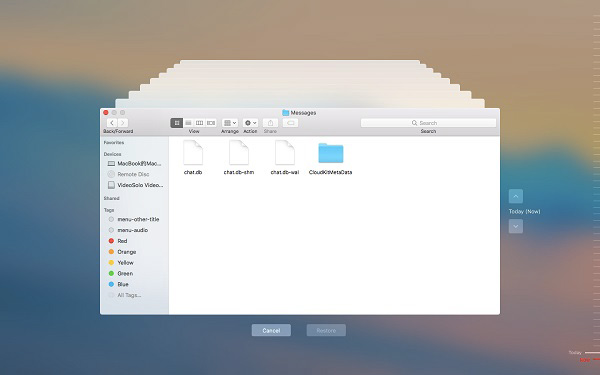Switch to list view
The image size is (600, 375).
click(x=188, y=123)
